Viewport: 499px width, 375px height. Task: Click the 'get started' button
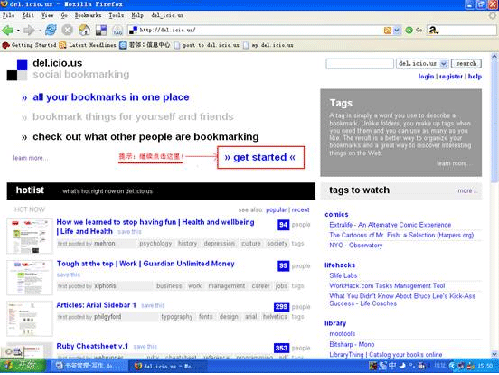point(261,157)
